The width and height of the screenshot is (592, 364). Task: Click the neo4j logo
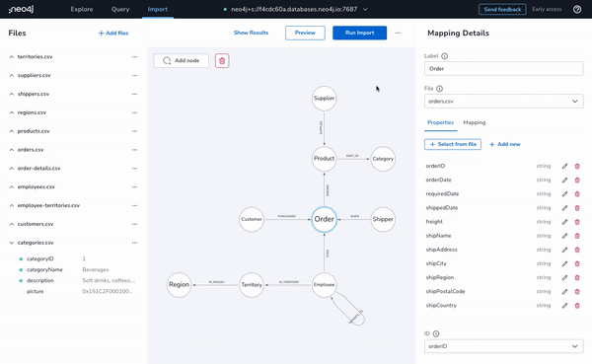click(21, 9)
